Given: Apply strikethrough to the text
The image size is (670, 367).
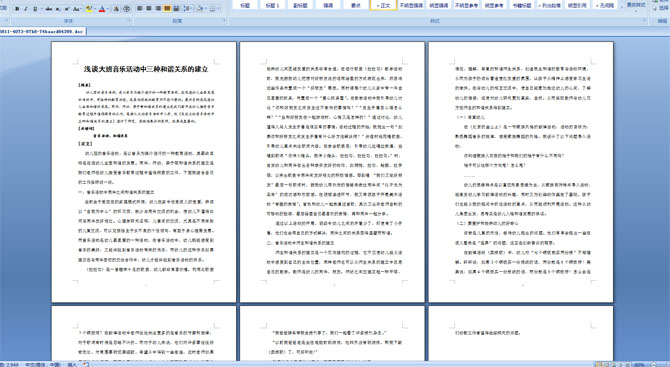Looking at the screenshot, I should 49,9.
